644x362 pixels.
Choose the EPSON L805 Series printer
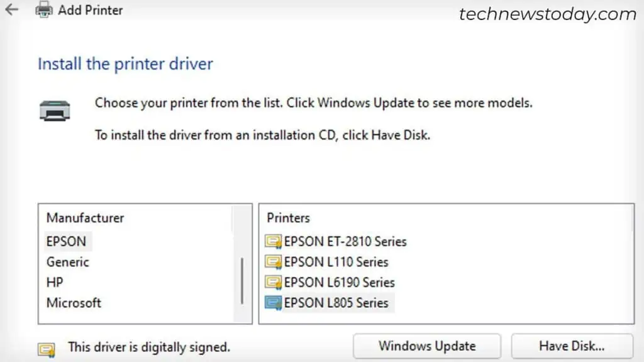click(x=336, y=303)
